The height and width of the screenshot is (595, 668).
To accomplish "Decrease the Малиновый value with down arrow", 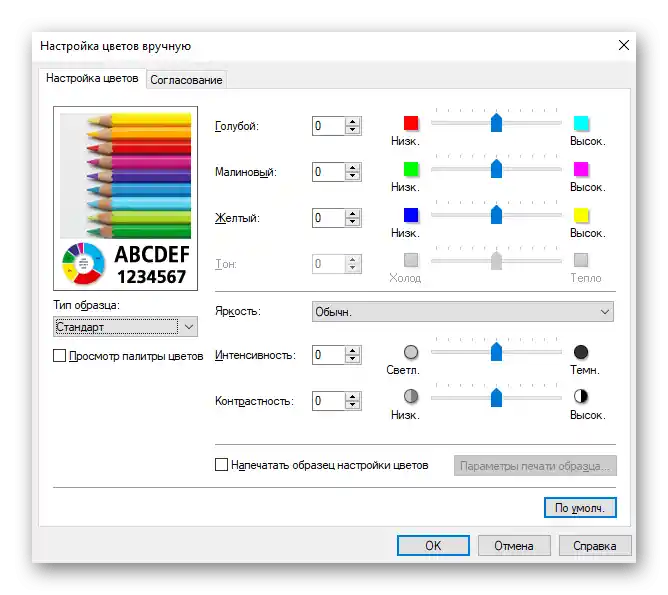I will point(352,176).
